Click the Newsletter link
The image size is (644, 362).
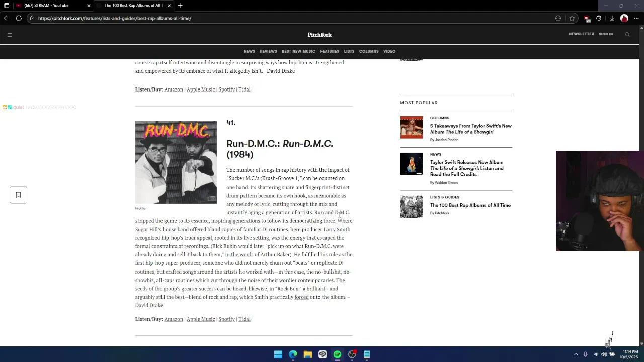(x=581, y=34)
